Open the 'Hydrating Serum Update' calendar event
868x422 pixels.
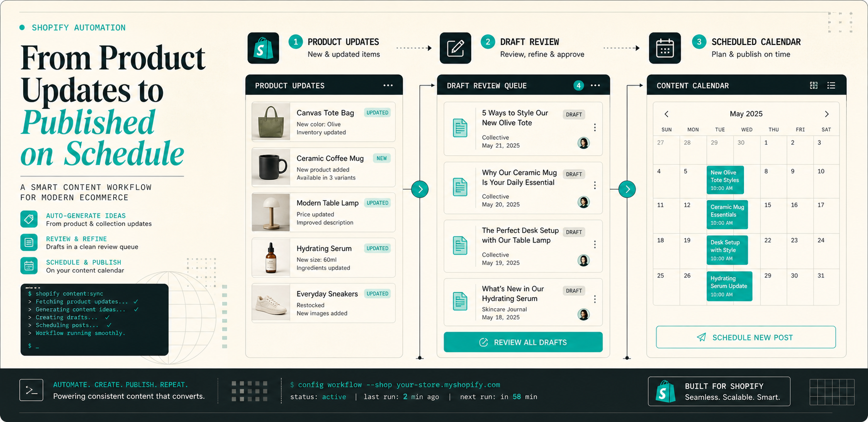pos(729,286)
